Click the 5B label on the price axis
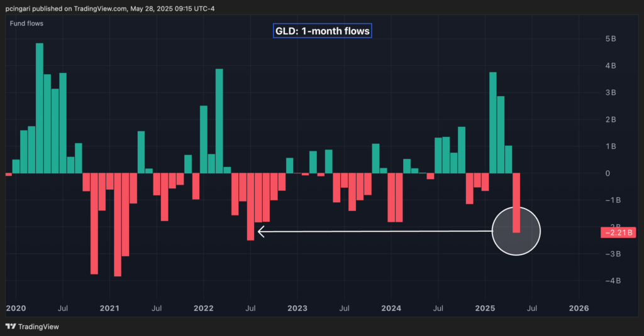The width and height of the screenshot is (644, 336). (x=611, y=38)
